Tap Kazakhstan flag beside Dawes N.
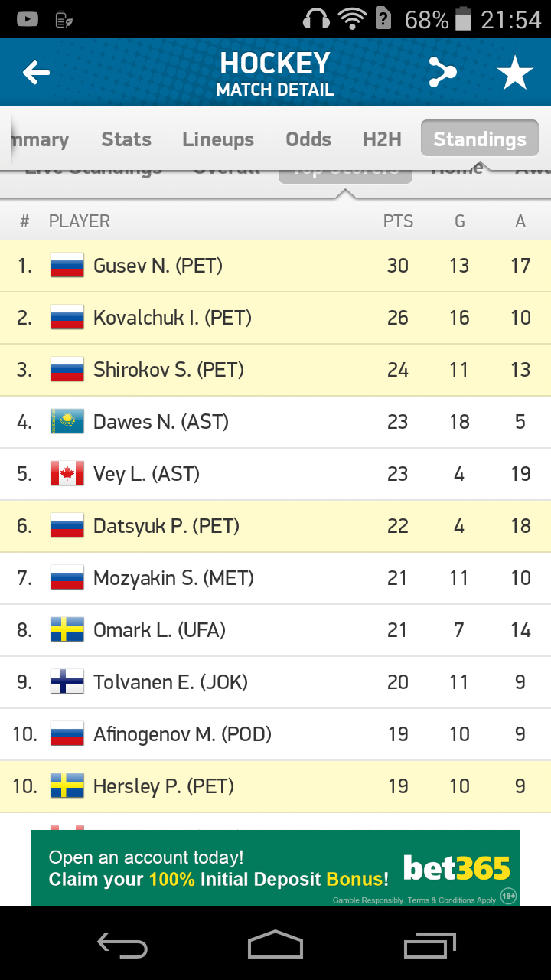 tap(67, 422)
